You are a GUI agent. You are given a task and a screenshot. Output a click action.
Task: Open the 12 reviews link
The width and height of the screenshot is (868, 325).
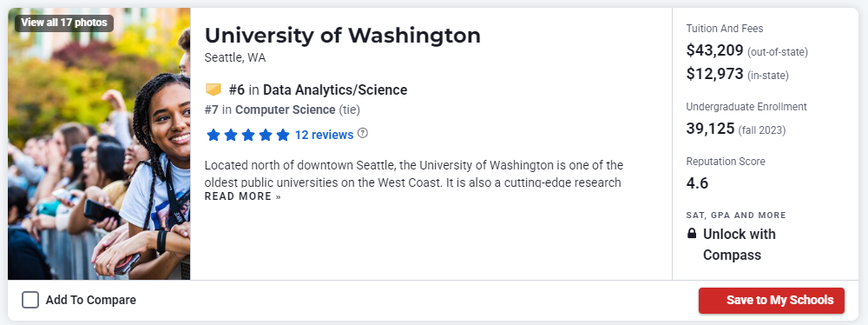point(324,135)
